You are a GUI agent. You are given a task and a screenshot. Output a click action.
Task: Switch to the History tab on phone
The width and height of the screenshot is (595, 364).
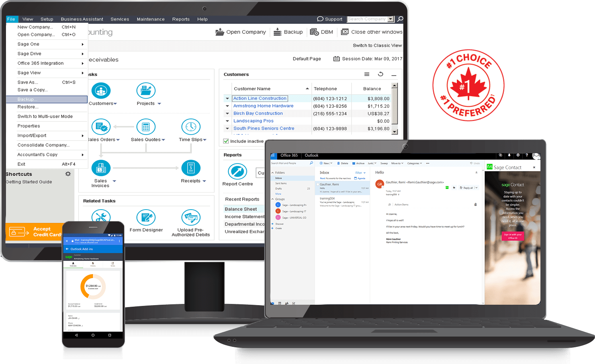point(93,264)
